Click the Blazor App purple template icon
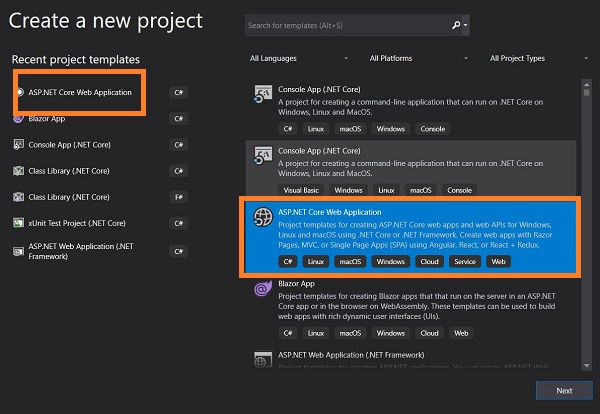Screen dimensions: 600x414 263,288
